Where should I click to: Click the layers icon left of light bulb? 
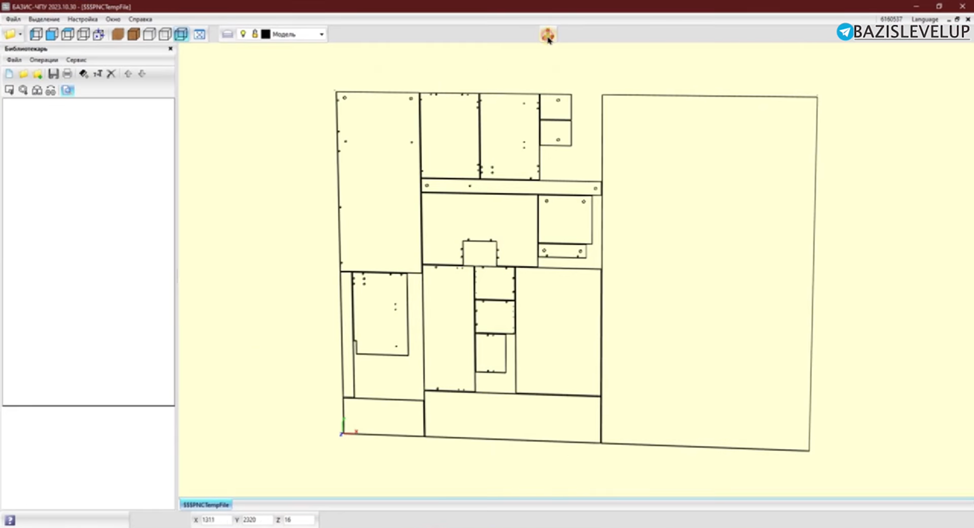[x=227, y=34]
